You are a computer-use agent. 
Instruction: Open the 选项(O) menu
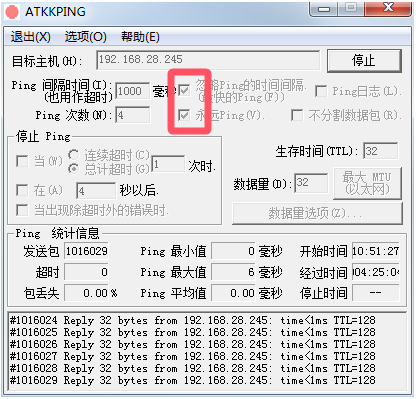(x=86, y=37)
